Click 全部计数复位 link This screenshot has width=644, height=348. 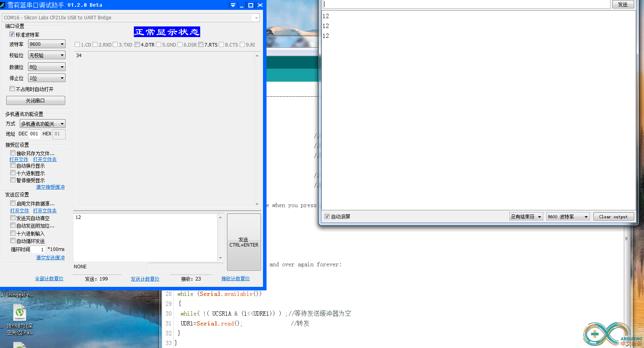(x=49, y=279)
